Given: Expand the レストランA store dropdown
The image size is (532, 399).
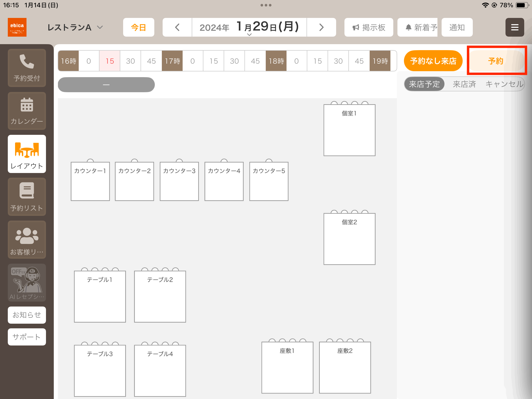Looking at the screenshot, I should [75, 27].
